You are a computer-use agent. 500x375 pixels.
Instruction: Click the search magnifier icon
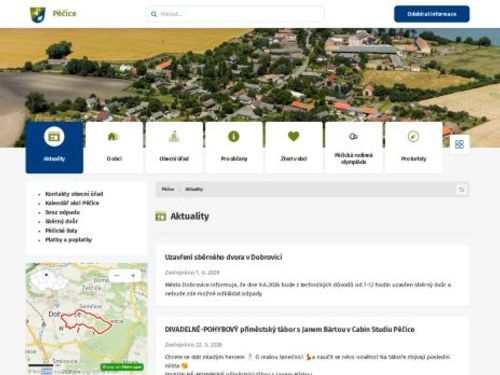click(x=154, y=14)
